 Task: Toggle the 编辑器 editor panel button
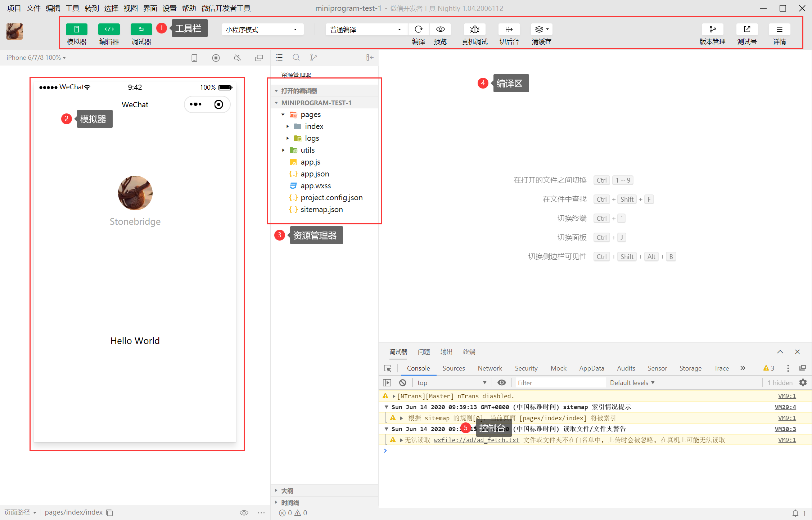109,29
